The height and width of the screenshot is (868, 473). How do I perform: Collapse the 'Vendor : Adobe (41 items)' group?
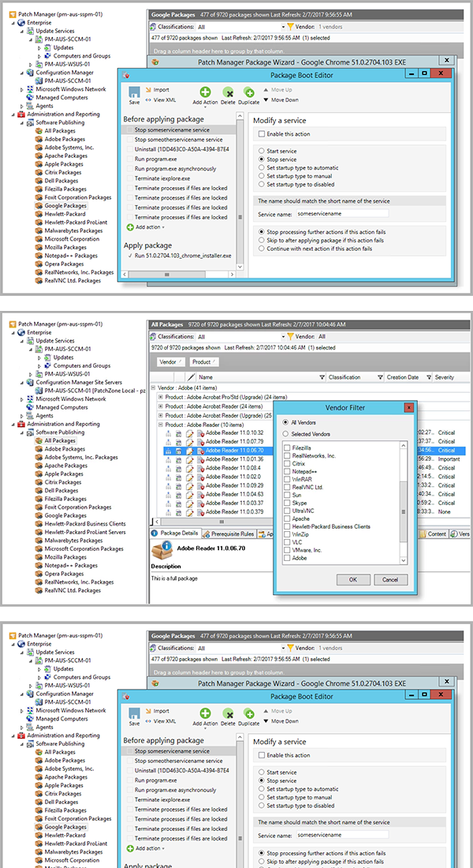tap(153, 388)
